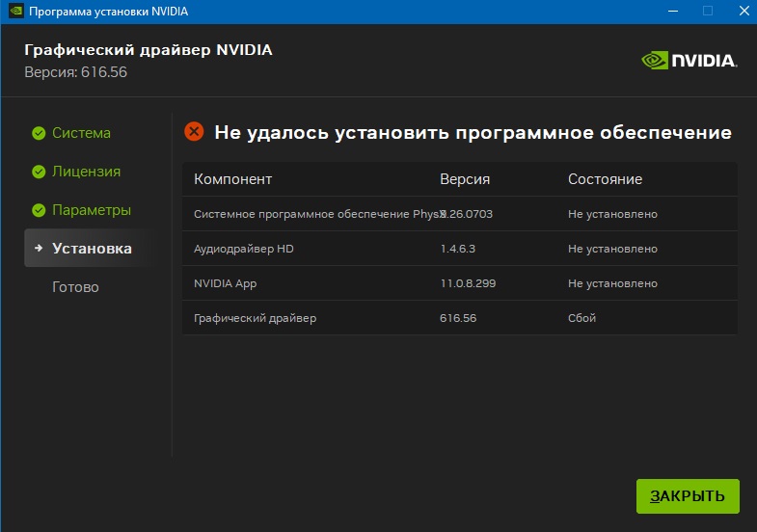Select the Система step in sidebar
The height and width of the screenshot is (532, 757).
(x=81, y=133)
